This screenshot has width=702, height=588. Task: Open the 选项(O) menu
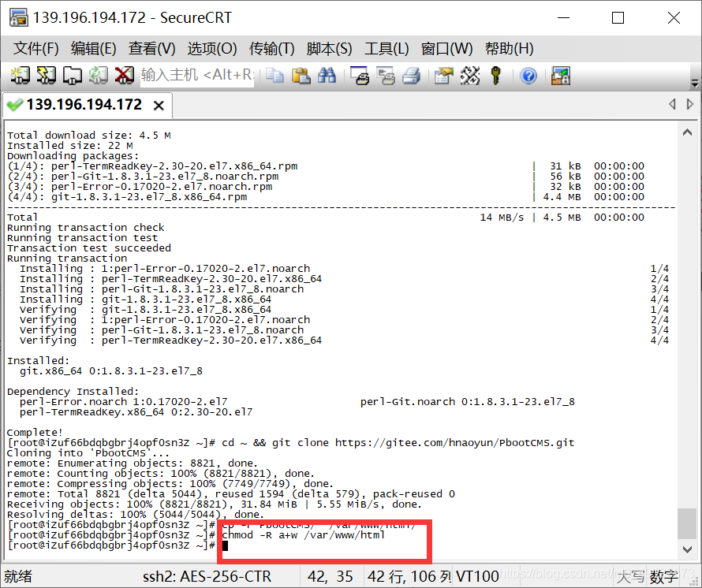(211, 48)
